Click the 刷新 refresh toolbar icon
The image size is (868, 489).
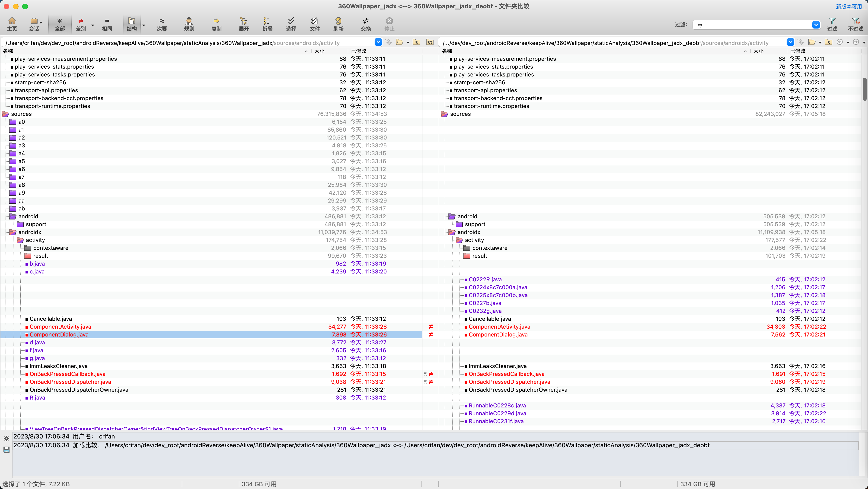[x=338, y=24]
